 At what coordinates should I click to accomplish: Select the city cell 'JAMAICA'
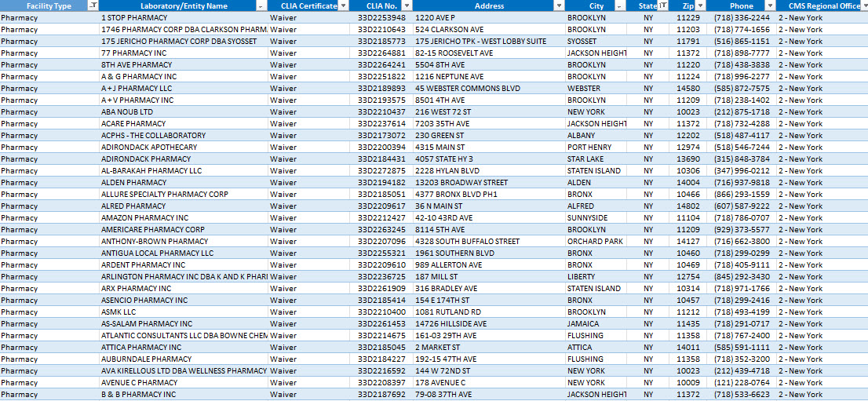click(598, 323)
